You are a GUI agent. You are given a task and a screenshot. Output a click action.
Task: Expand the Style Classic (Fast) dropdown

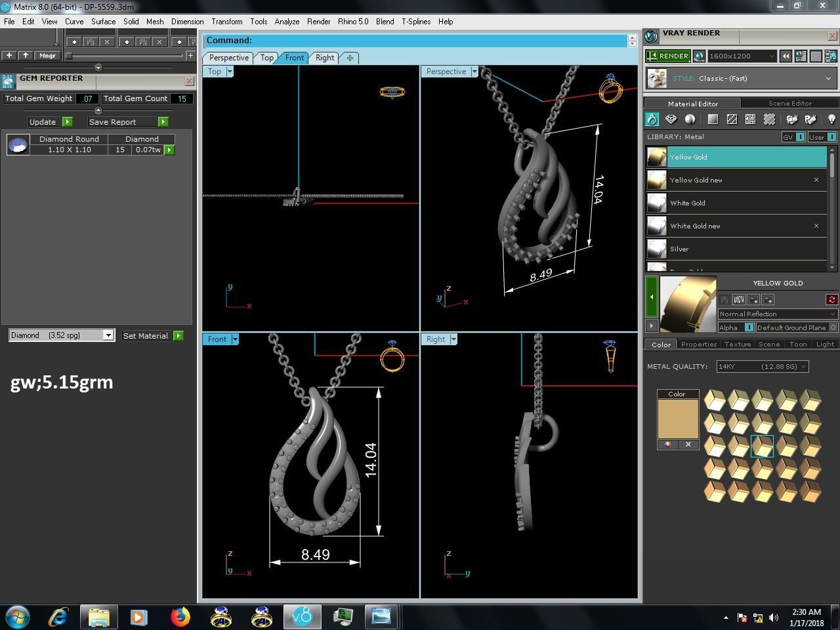742,78
